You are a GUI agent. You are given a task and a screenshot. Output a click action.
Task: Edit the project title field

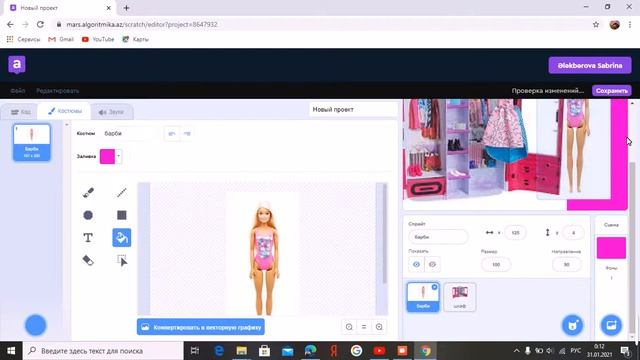[353, 109]
